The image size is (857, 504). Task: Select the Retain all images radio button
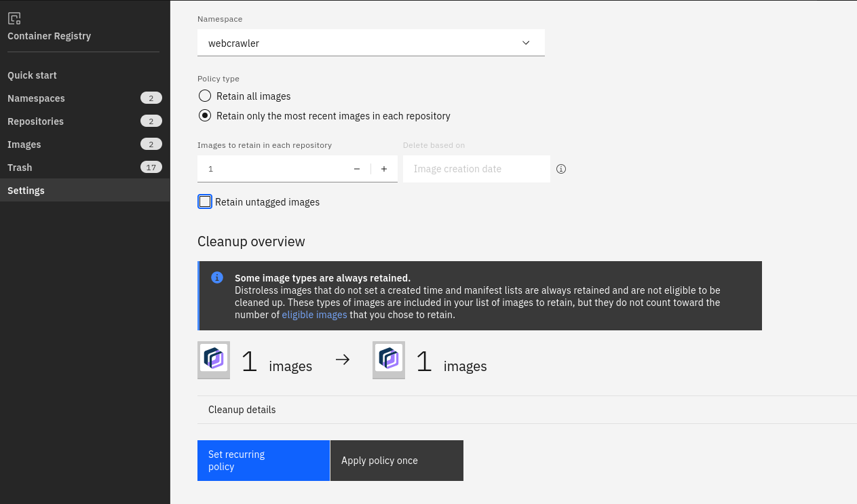pos(205,96)
